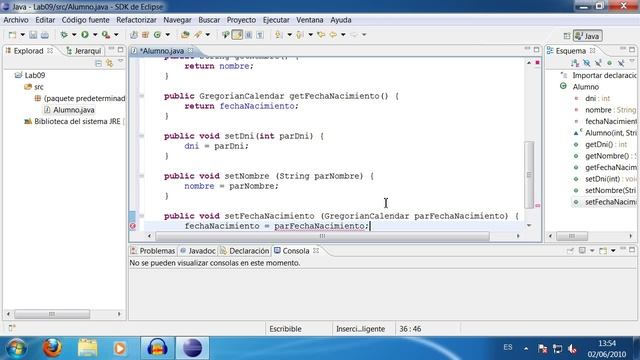Toggle Hide Local Types in Esquema
This screenshot has height=360, width=640.
[x=621, y=63]
